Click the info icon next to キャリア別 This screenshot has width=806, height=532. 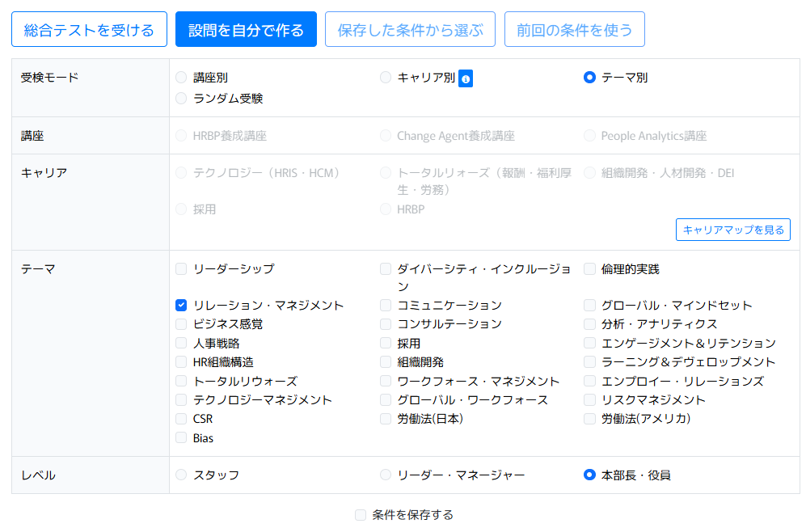[x=466, y=78]
